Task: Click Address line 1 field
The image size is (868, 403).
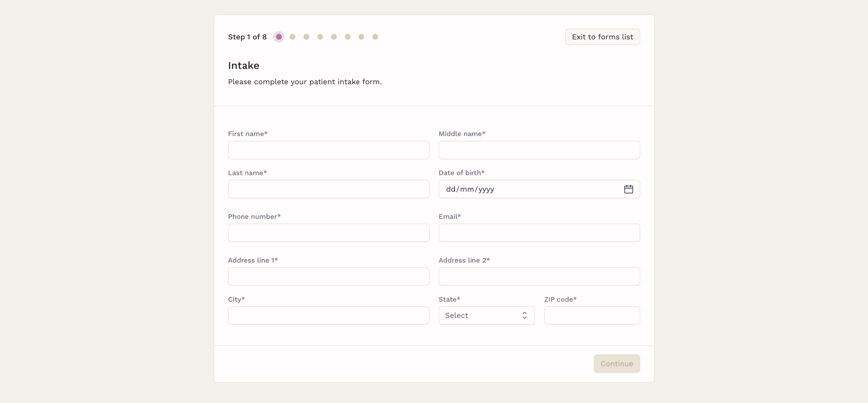Action: [x=328, y=276]
